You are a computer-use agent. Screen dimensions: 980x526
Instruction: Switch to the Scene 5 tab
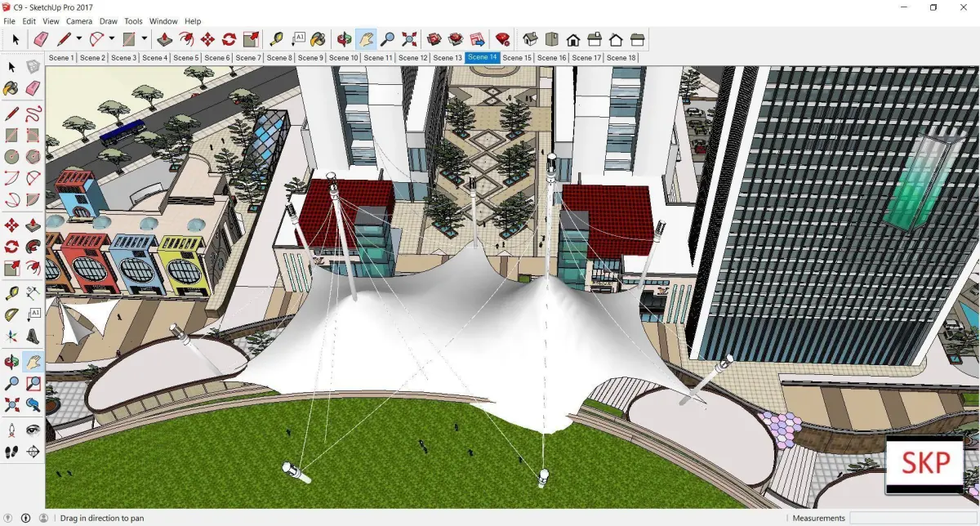point(185,58)
